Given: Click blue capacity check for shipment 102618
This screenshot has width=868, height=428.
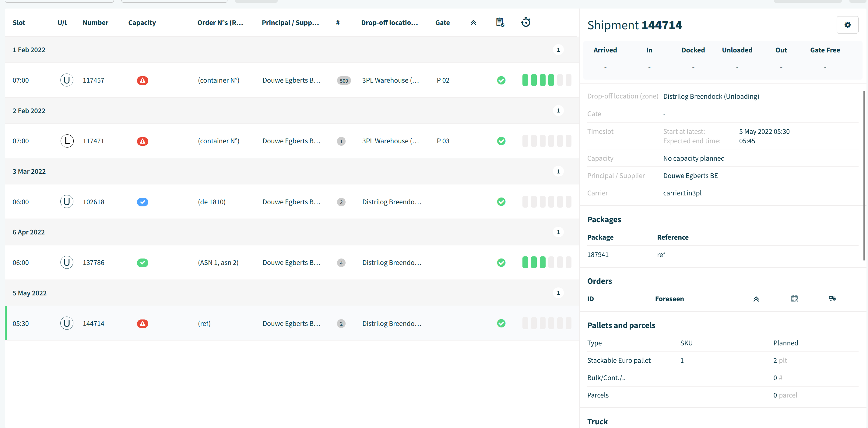Looking at the screenshot, I should (142, 202).
